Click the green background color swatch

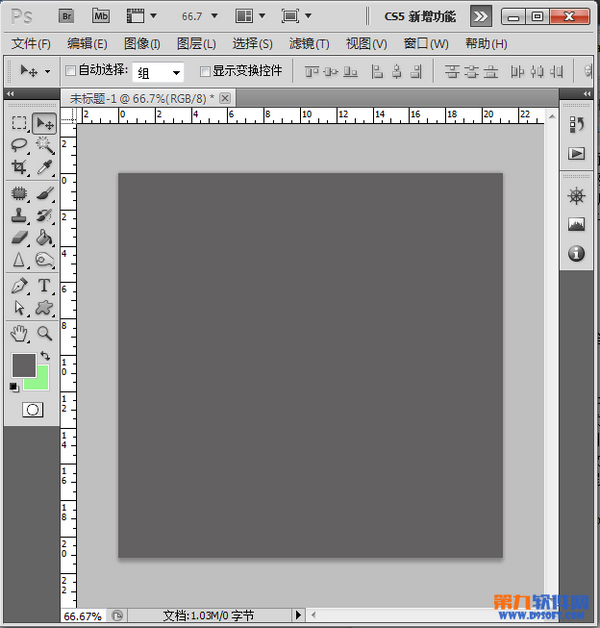pos(42,381)
